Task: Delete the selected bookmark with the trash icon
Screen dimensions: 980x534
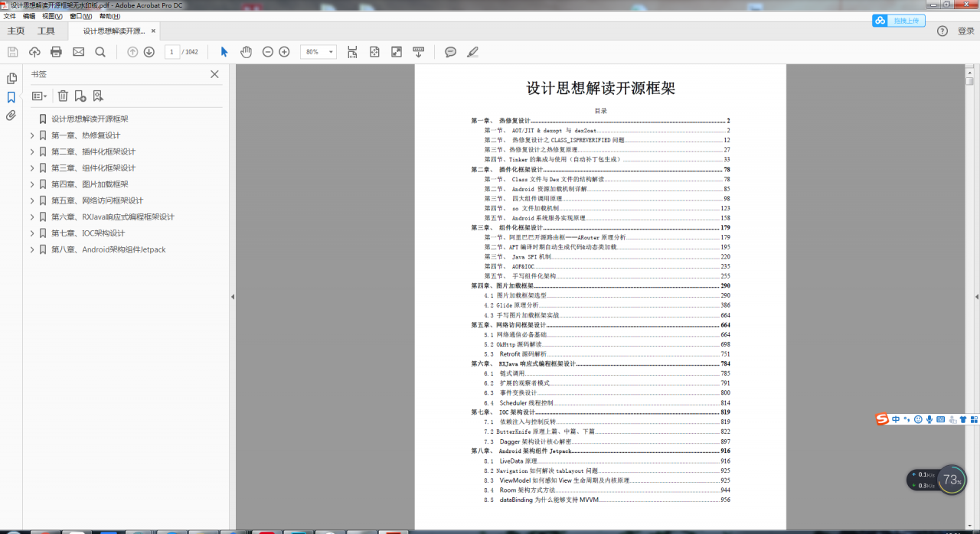Action: (63, 96)
